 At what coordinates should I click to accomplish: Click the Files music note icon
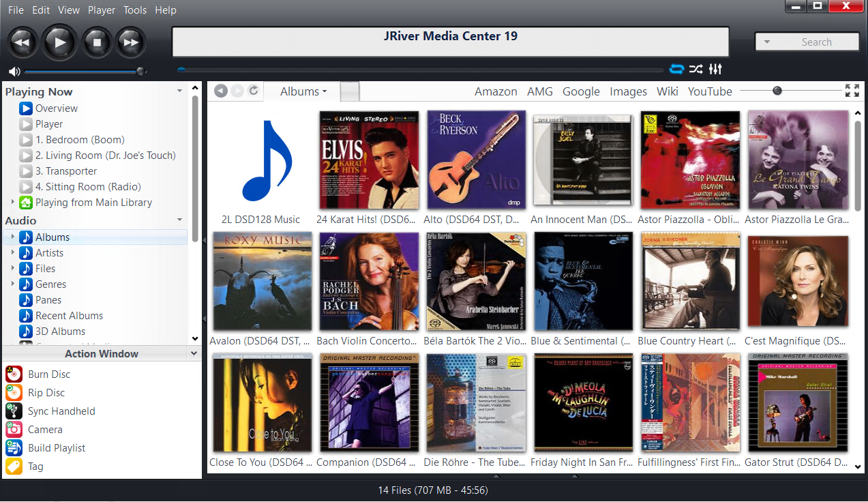(26, 268)
